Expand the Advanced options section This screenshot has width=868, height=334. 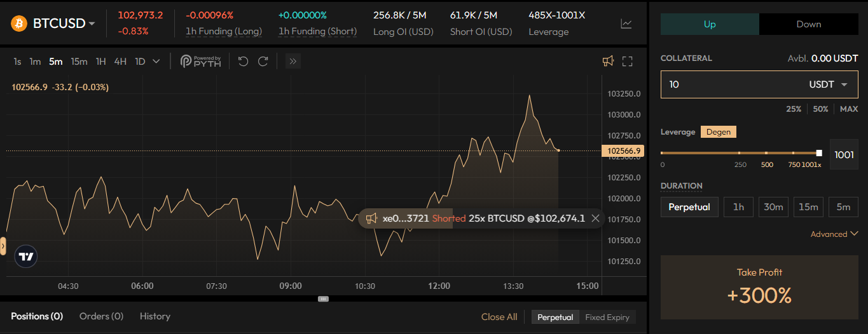pyautogui.click(x=834, y=234)
